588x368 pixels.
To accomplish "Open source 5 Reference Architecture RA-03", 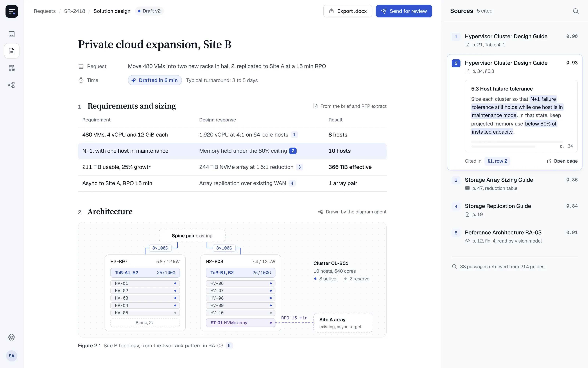I will [x=514, y=237].
